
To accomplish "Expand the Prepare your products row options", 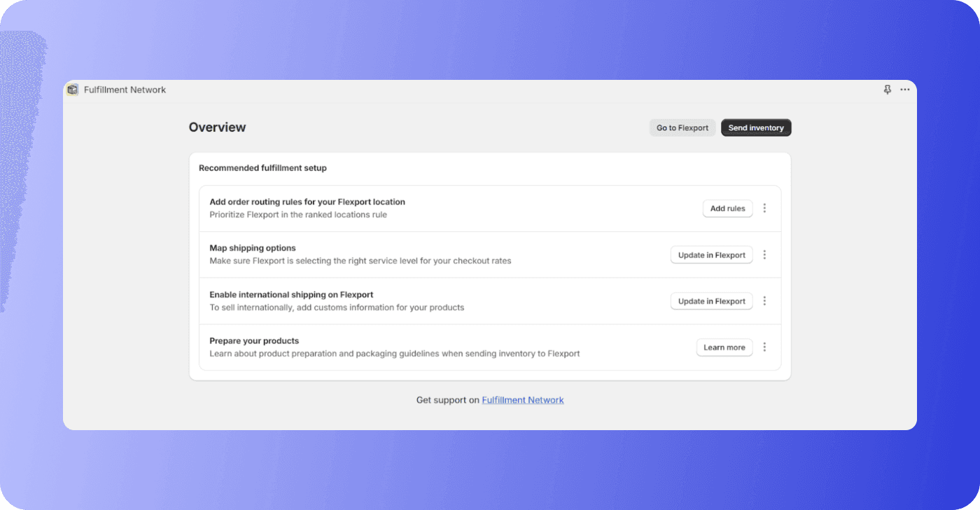I will click(764, 347).
